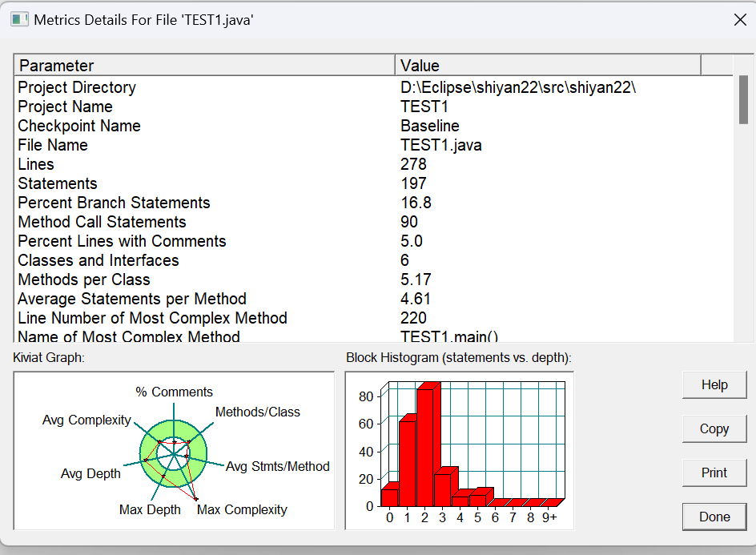Image resolution: width=756 pixels, height=555 pixels.
Task: Click the value 220
Action: point(413,318)
